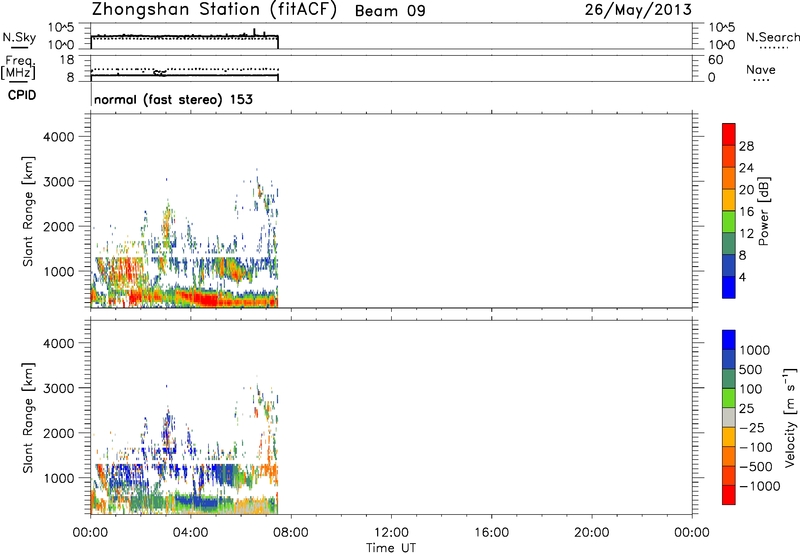This screenshot has height=554, width=800.
Task: Click the date '26/May/2013'
Action: [638, 10]
